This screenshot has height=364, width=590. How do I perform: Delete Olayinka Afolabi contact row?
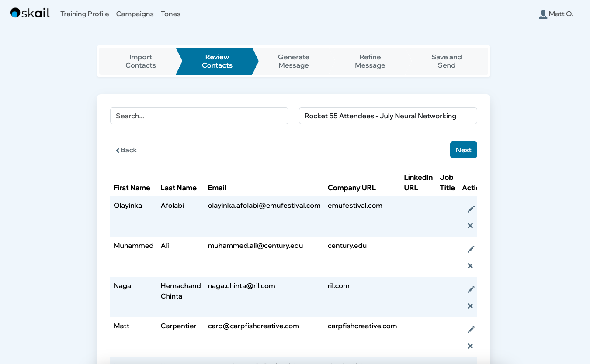(470, 226)
